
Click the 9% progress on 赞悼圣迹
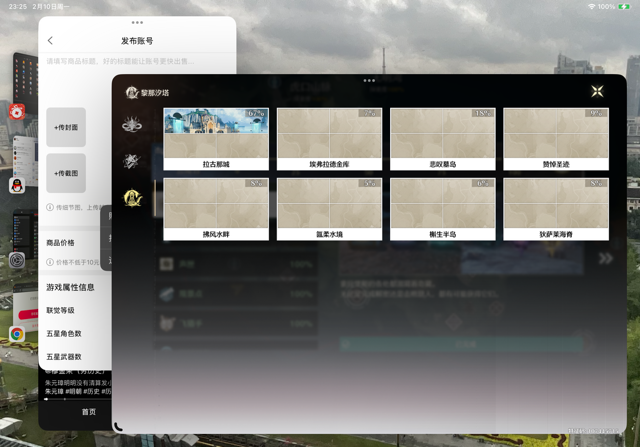596,113
